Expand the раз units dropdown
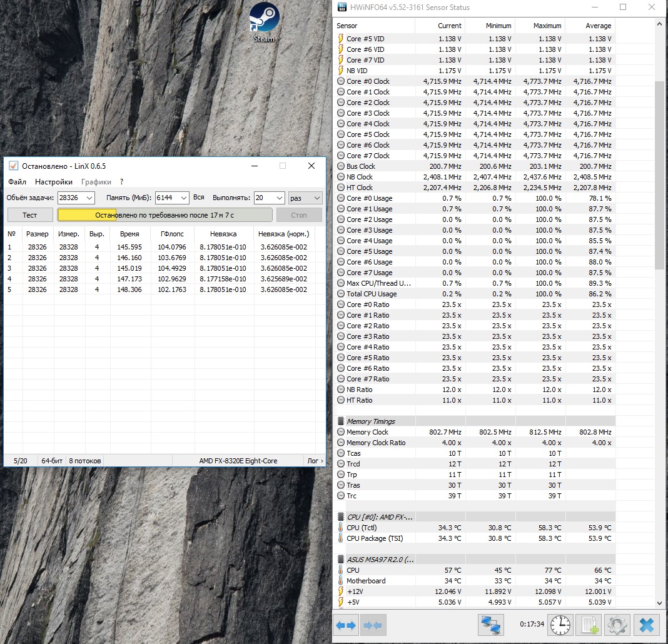 [x=316, y=198]
